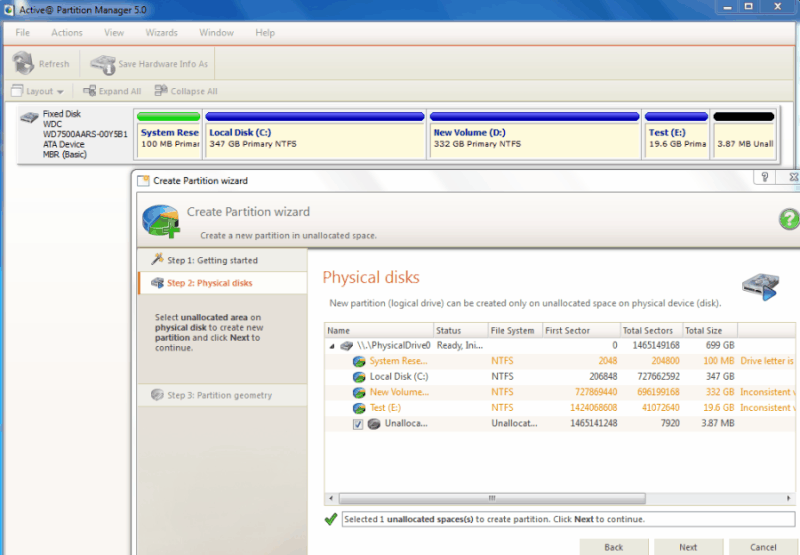Click the 699 GB total size value
The height and width of the screenshot is (555, 800).
click(x=720, y=345)
